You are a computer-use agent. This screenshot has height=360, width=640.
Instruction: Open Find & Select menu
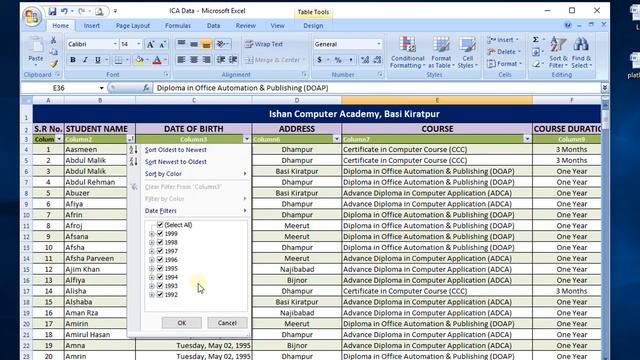tap(581, 53)
